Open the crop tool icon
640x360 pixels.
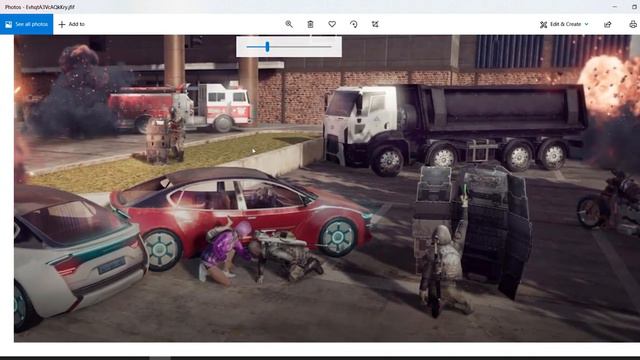click(x=375, y=24)
